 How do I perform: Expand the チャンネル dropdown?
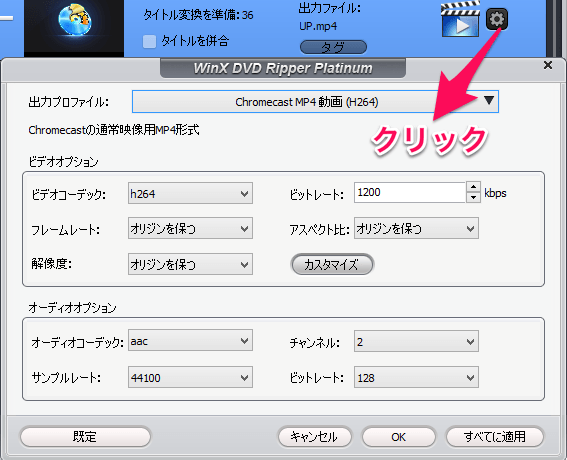(x=416, y=341)
